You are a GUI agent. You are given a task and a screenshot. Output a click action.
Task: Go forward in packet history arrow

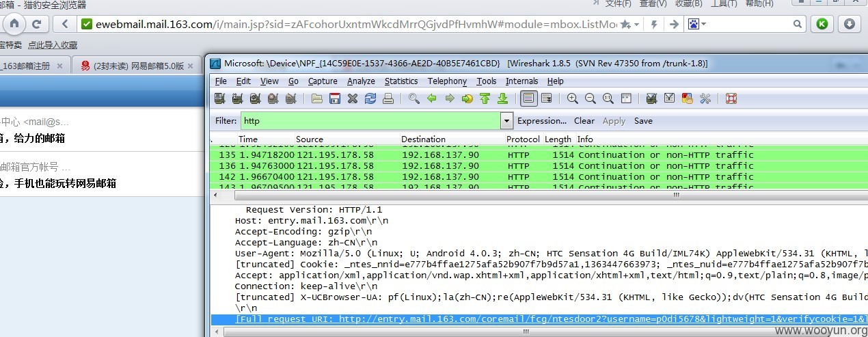450,98
